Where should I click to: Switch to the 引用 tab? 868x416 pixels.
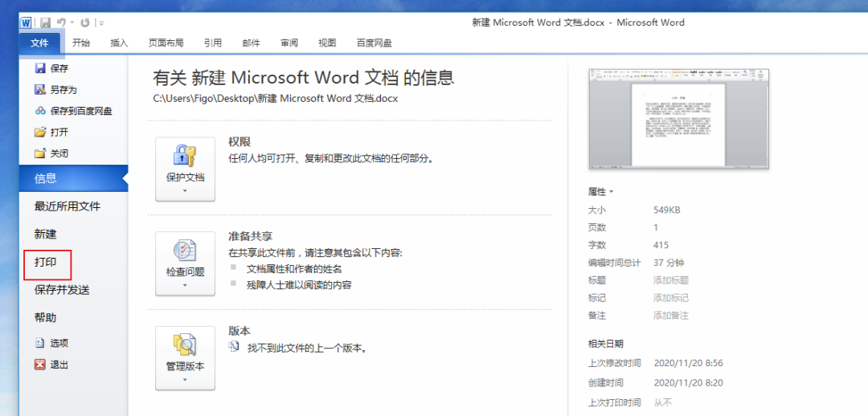(212, 43)
